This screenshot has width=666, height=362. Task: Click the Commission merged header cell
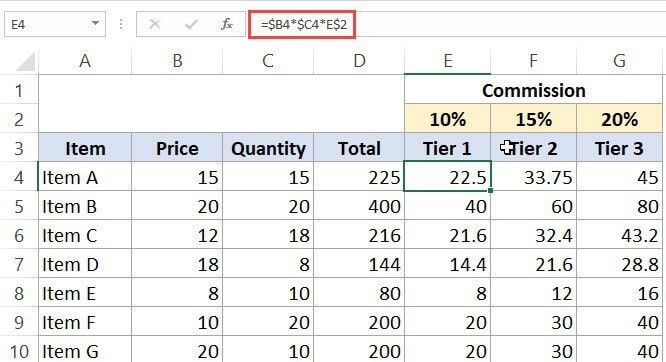pos(533,90)
